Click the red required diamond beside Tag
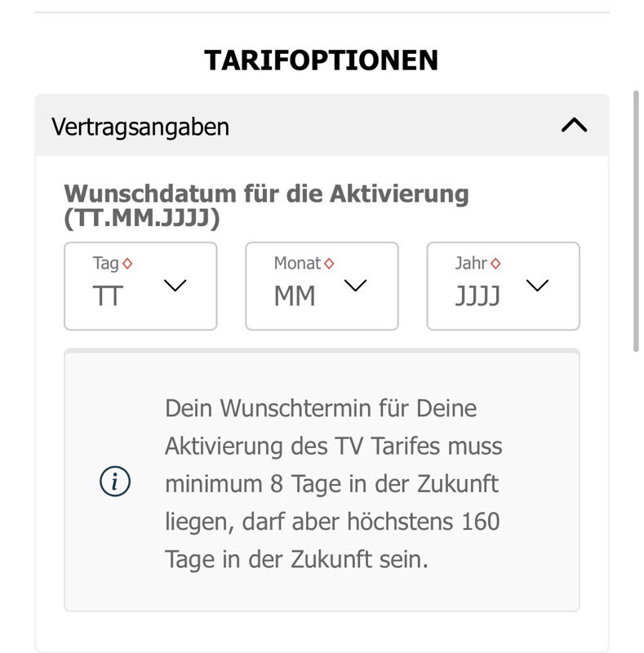This screenshot has height=653, width=644. (127, 264)
